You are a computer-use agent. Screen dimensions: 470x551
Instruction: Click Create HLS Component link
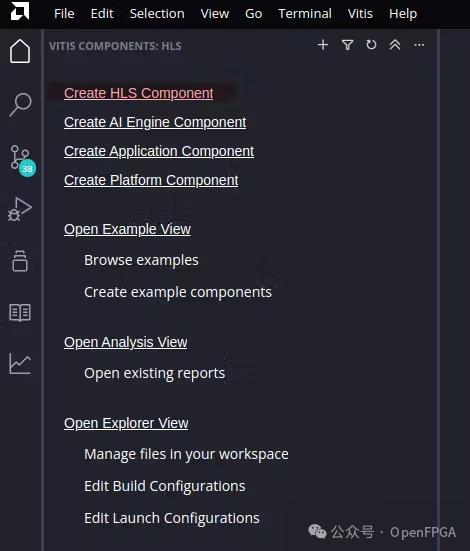pos(139,93)
